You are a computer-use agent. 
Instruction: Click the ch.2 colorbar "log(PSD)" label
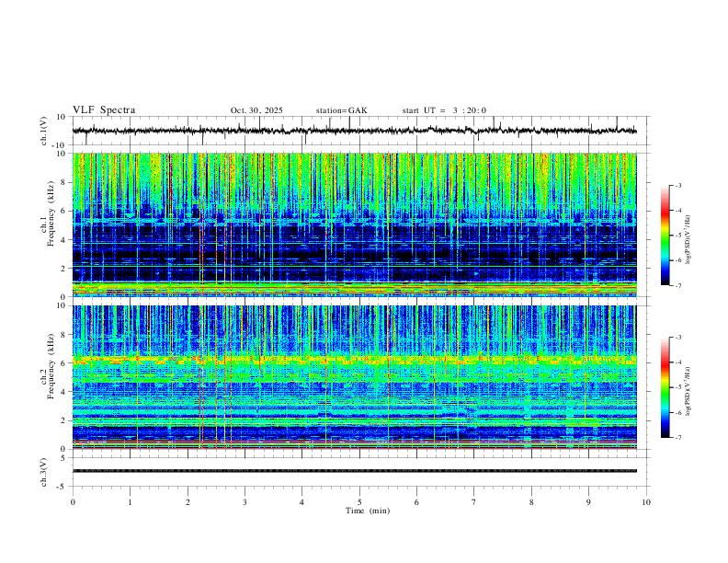[x=688, y=392]
